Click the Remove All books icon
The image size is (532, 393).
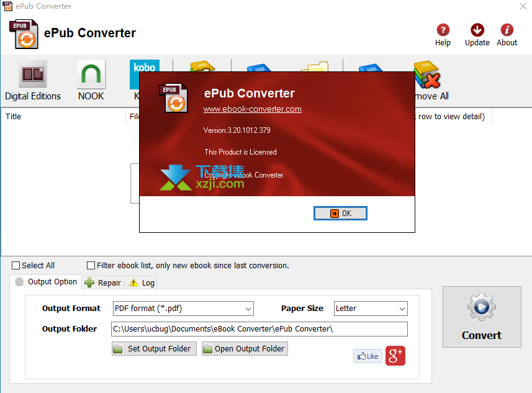[x=428, y=74]
